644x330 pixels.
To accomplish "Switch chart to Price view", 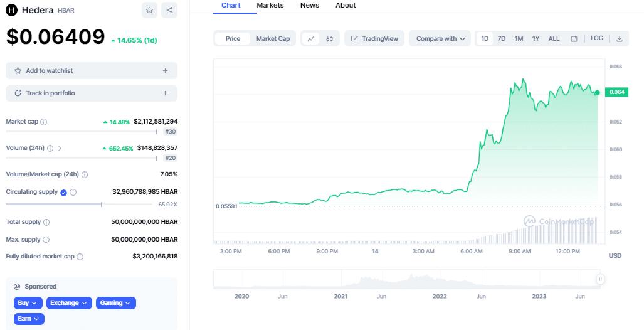I will coord(233,39).
